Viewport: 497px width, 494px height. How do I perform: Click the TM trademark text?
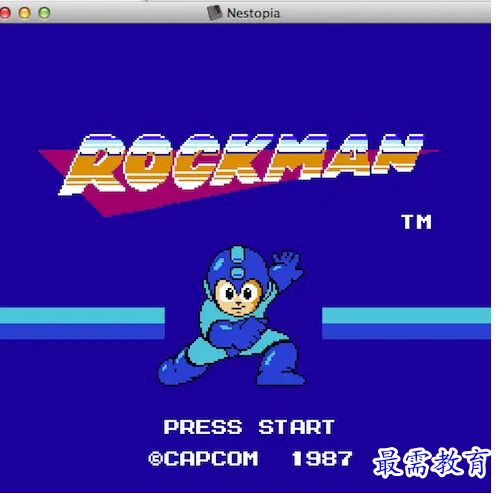[x=416, y=222]
